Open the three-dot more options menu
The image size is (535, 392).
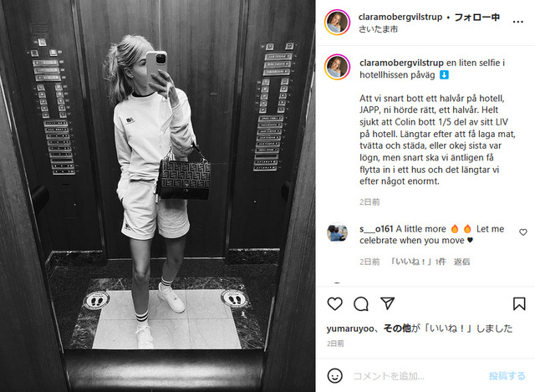(518, 22)
